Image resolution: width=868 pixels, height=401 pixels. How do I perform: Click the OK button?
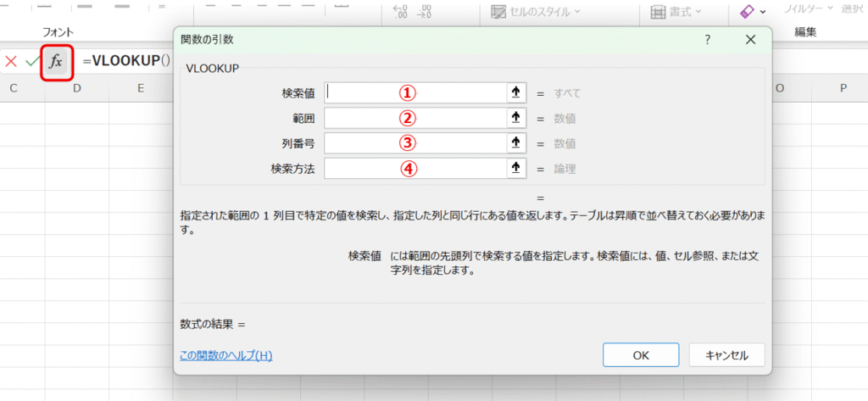click(641, 355)
